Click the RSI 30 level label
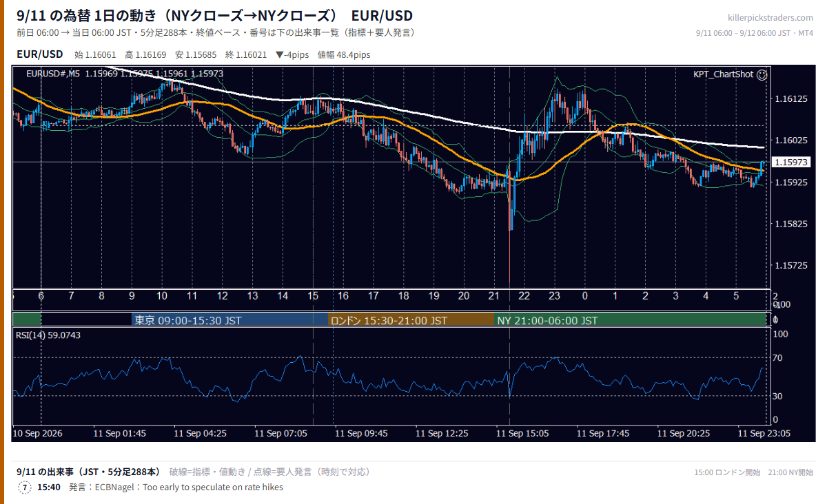This screenshot has height=504, width=827. click(779, 396)
